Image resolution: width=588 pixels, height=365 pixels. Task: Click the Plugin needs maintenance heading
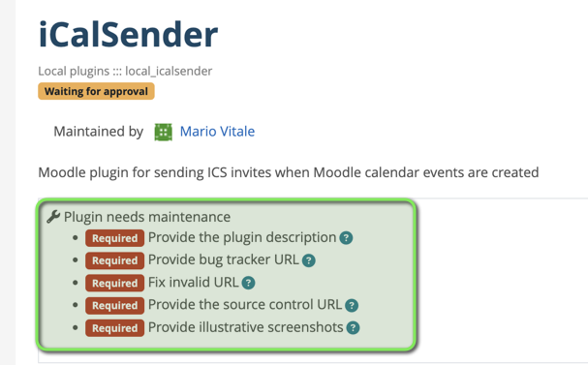click(x=147, y=217)
